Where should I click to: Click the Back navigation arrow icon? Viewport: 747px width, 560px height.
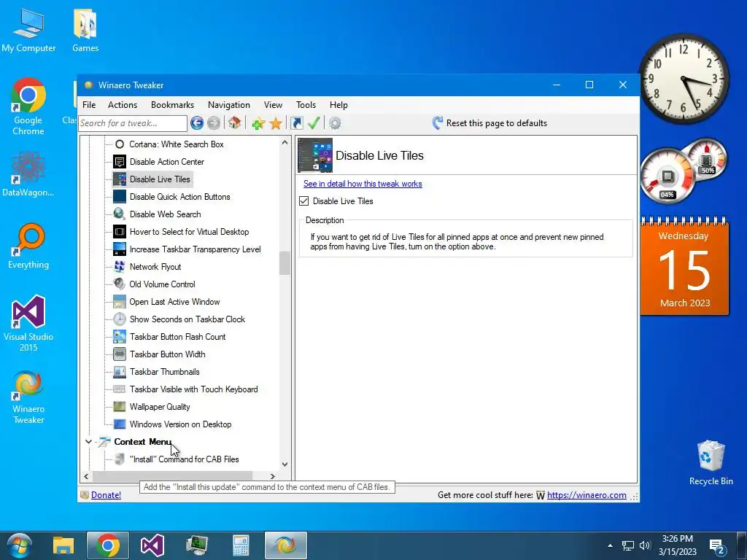pos(197,123)
